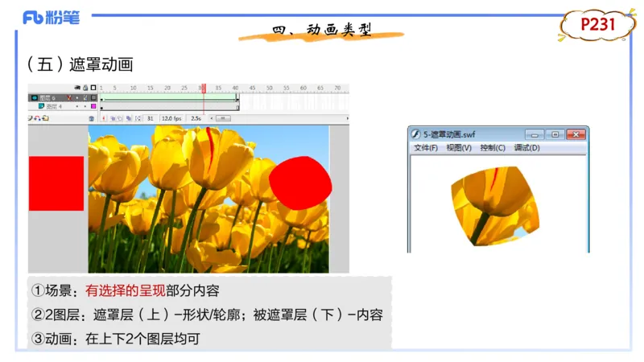Click the edit multiple frames icon
The width and height of the screenshot is (644, 362).
(x=129, y=118)
